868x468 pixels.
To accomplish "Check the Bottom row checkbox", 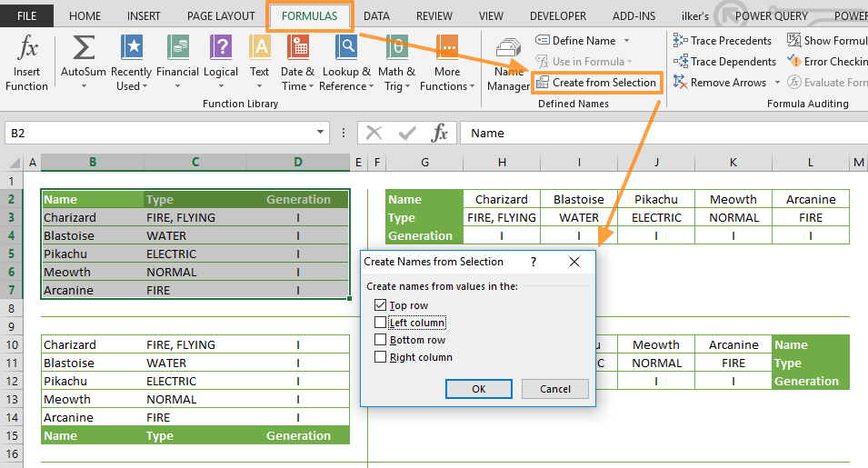I will [x=380, y=339].
